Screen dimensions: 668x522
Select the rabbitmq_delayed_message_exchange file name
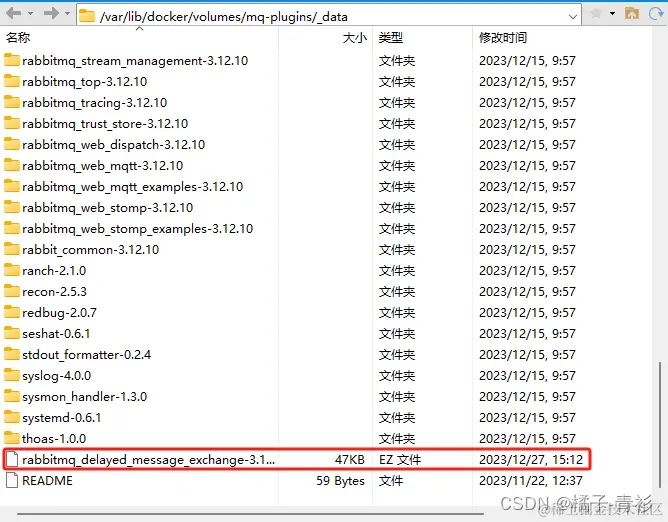pyautogui.click(x=149, y=460)
